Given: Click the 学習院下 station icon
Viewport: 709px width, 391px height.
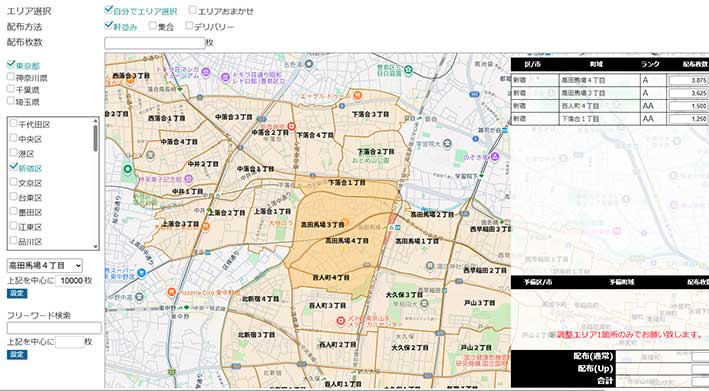Looking at the screenshot, I should pyautogui.click(x=482, y=175).
